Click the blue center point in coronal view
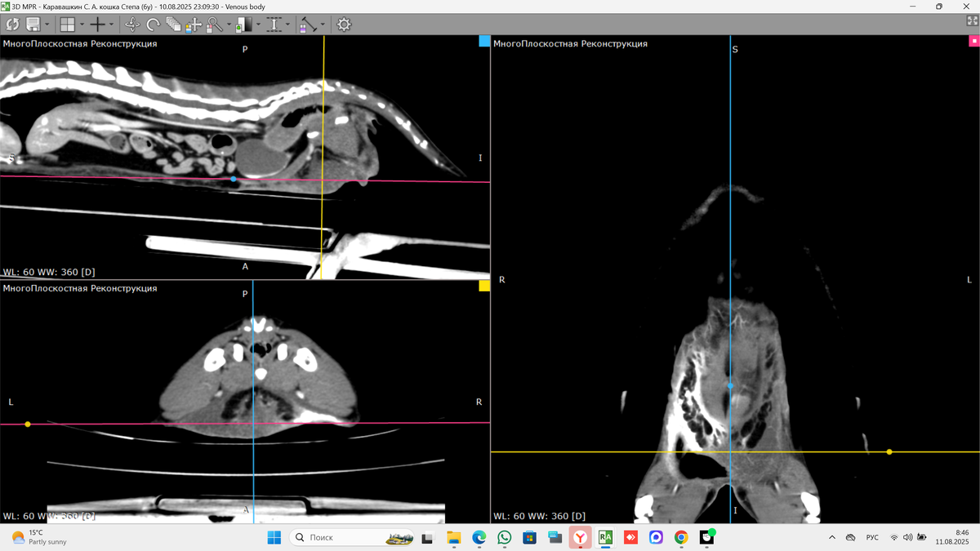Viewport: 980px width, 551px height. click(x=730, y=385)
